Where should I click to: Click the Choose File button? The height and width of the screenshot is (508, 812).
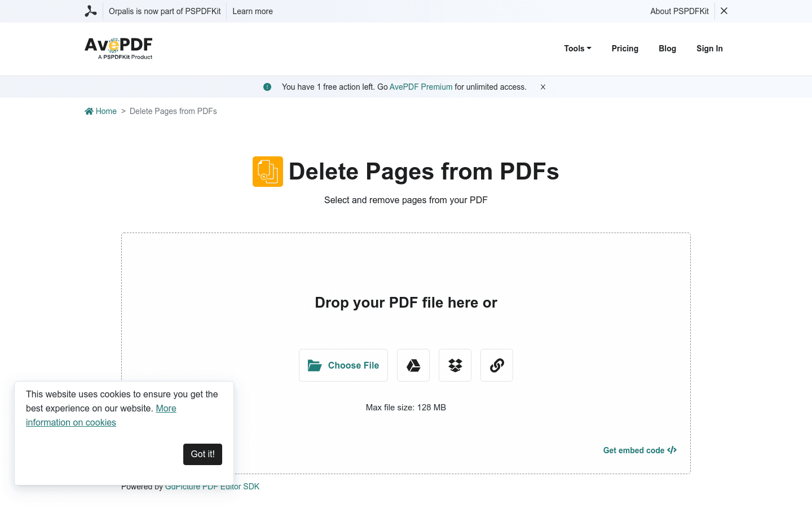point(343,365)
